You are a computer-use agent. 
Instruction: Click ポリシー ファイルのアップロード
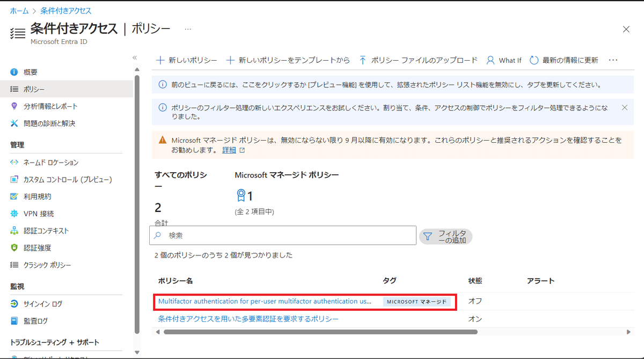pos(418,60)
